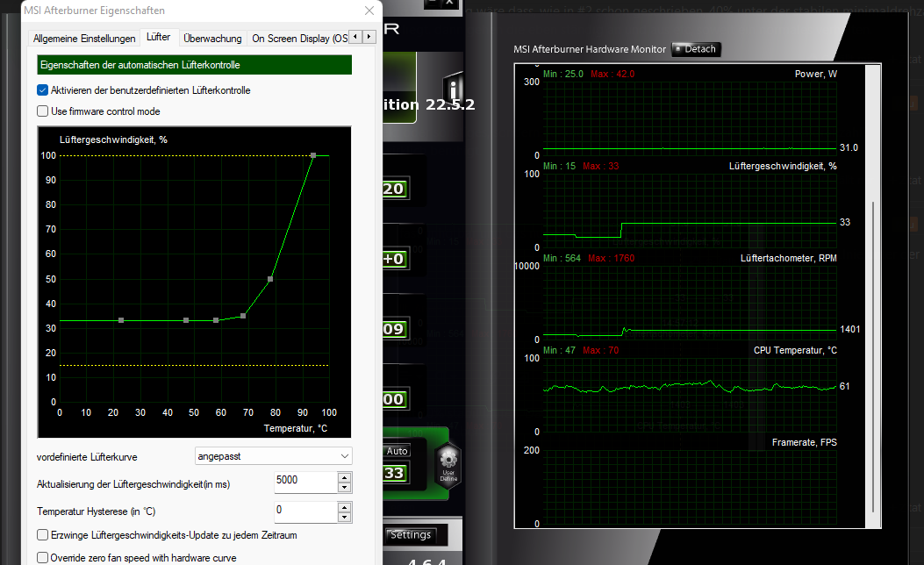Image resolution: width=924 pixels, height=565 pixels.
Task: Click the Lüftergeschwindigkeit graph in Hardware Monitor
Action: (690, 211)
